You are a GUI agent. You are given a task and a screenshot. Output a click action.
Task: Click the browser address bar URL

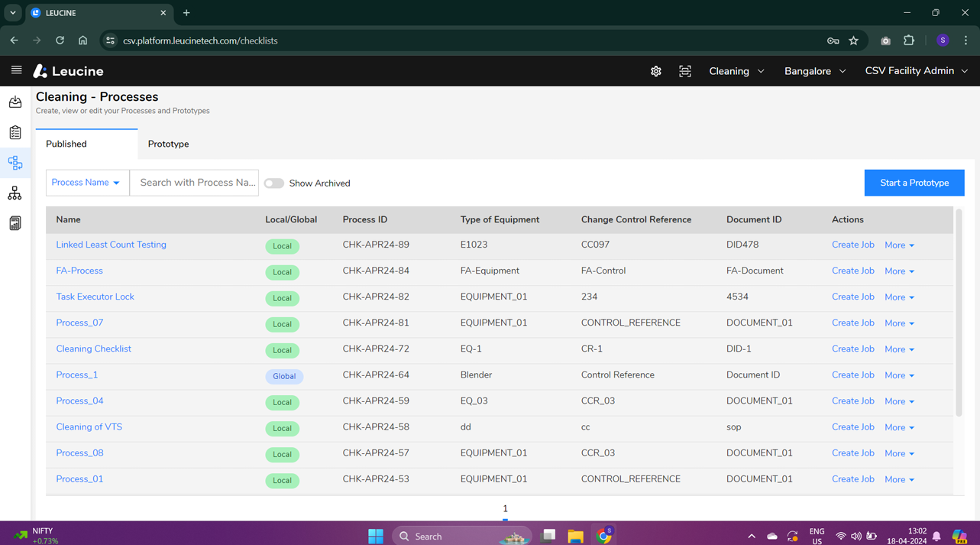coord(200,41)
